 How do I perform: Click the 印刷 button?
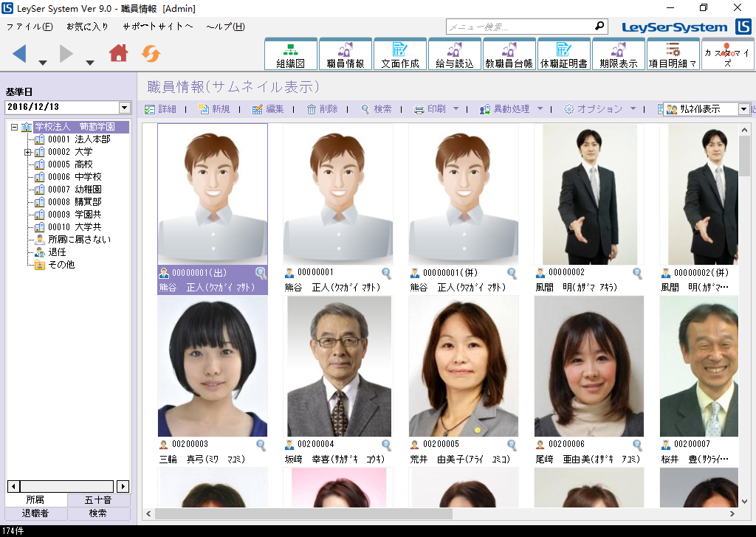(x=430, y=109)
